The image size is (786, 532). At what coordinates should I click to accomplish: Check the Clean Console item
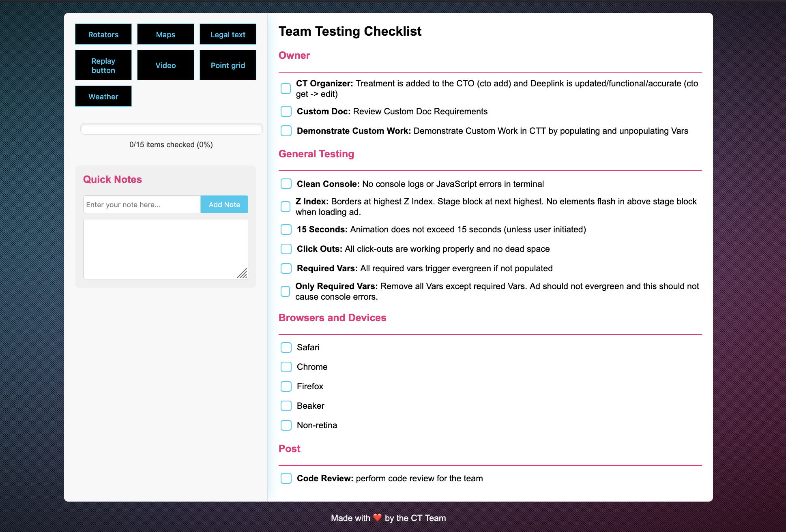click(x=286, y=184)
